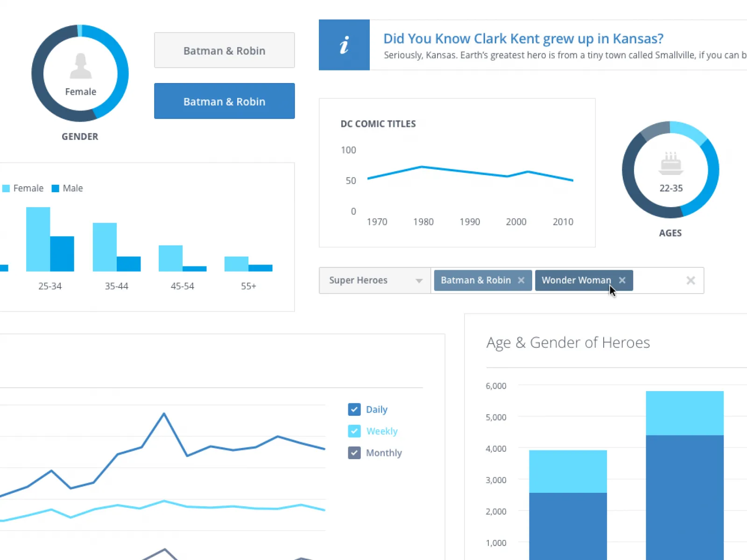Click the filled Batman & Robin button
Viewport: 747px width, 560px height.
pos(224,101)
